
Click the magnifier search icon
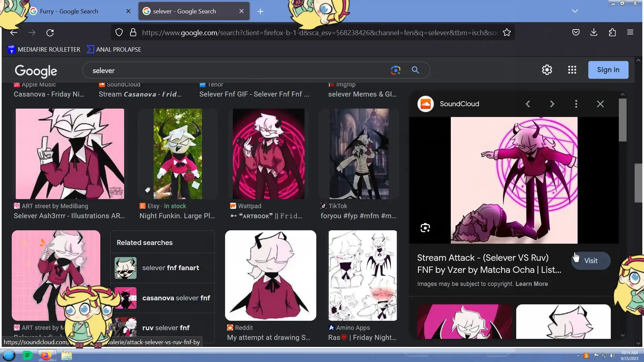pyautogui.click(x=415, y=70)
